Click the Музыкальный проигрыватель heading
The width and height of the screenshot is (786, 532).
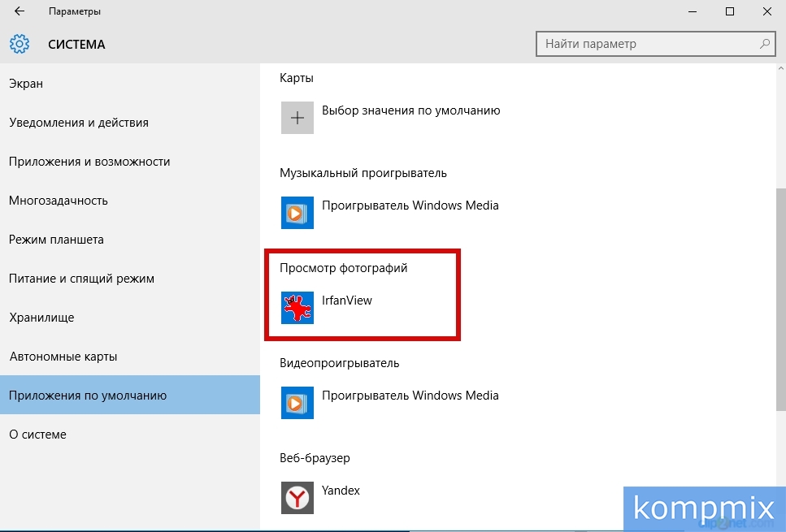pos(363,173)
